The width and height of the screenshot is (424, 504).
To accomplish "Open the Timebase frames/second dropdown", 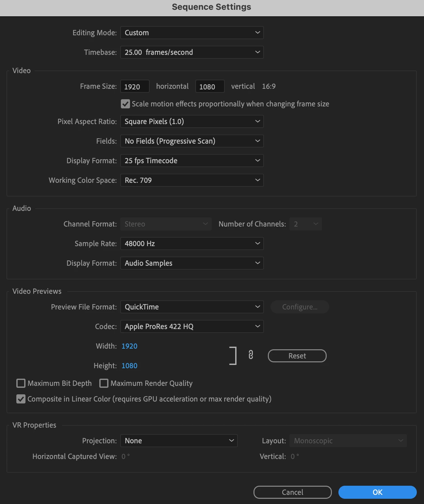I will [x=192, y=52].
